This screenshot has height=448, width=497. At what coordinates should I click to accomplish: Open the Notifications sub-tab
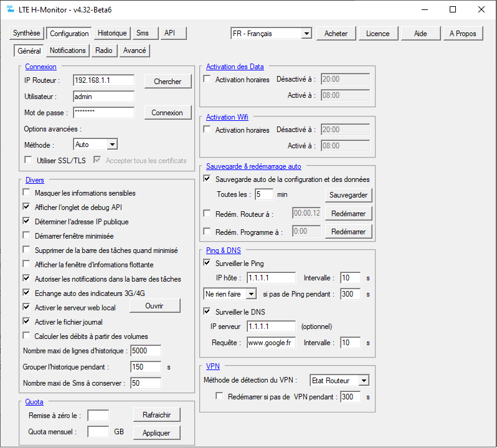(x=68, y=51)
